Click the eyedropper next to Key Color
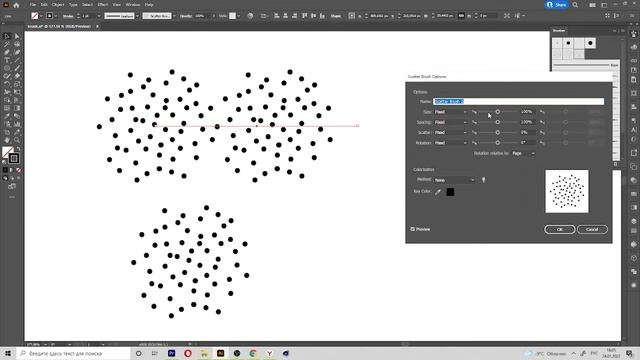Screen dimensions: 640x360 pyautogui.click(x=438, y=192)
